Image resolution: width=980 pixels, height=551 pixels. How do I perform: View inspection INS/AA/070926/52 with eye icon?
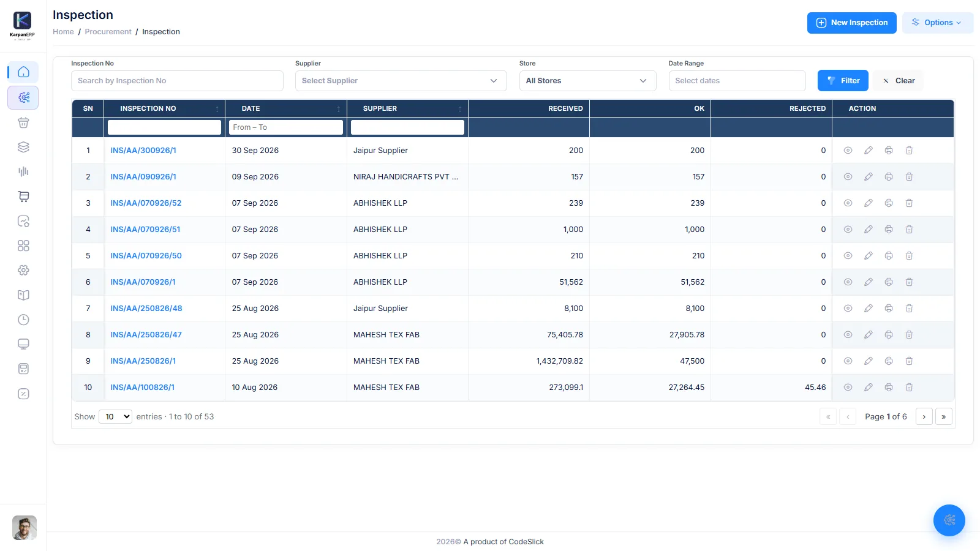pos(848,203)
